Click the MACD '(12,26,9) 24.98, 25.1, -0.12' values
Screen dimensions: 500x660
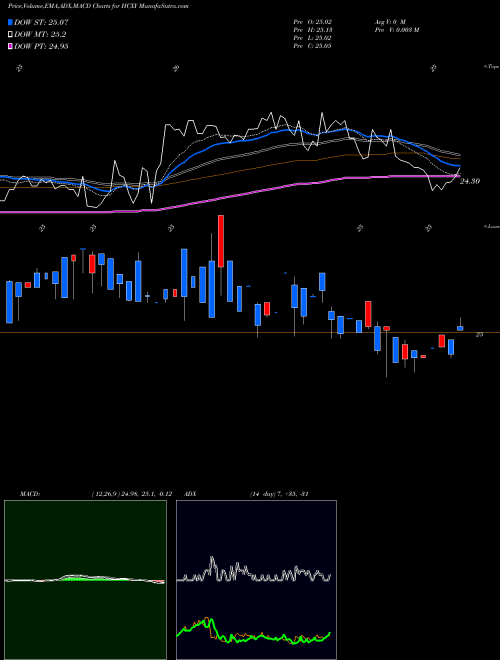tap(131, 494)
